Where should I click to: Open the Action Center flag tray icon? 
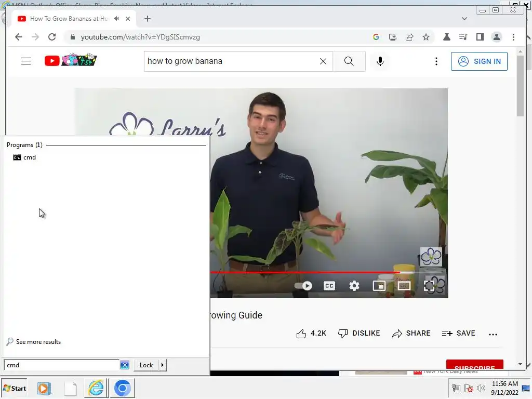coord(469,388)
